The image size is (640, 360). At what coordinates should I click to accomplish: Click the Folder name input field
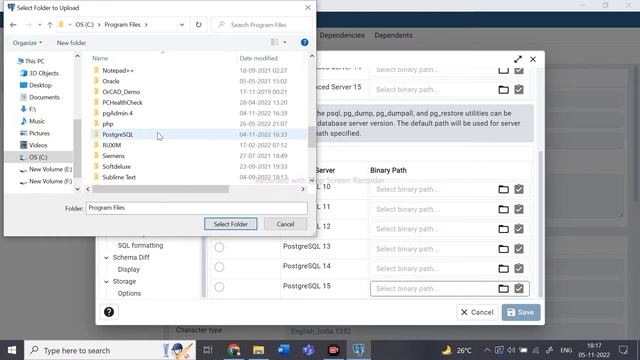pyautogui.click(x=196, y=208)
